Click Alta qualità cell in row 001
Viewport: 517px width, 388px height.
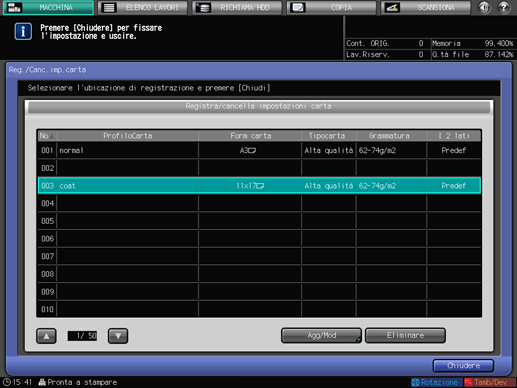(x=329, y=150)
